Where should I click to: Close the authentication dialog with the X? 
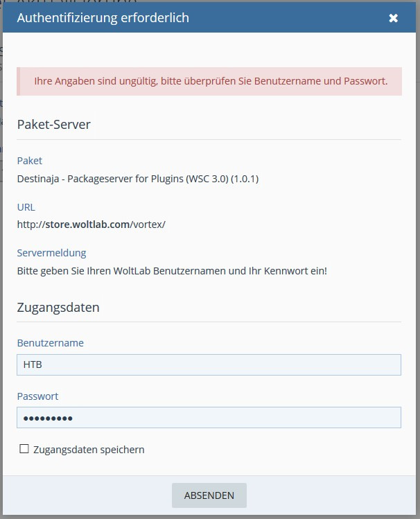pyautogui.click(x=393, y=18)
